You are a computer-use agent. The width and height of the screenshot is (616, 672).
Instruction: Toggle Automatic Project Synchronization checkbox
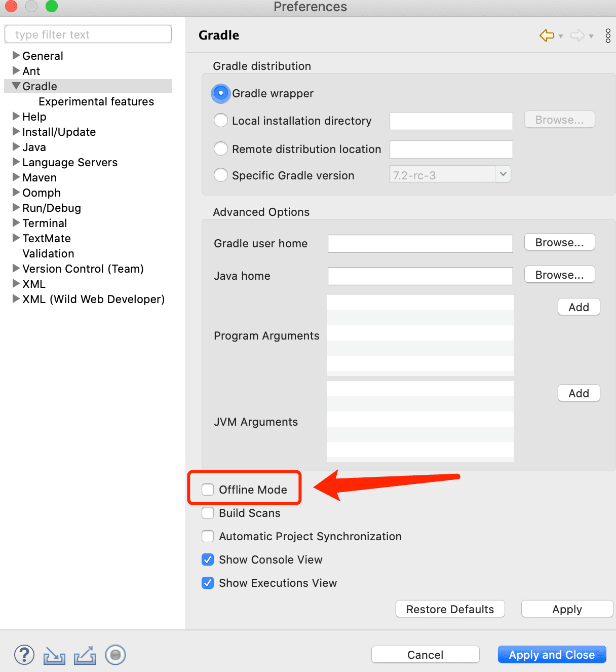[x=208, y=536]
